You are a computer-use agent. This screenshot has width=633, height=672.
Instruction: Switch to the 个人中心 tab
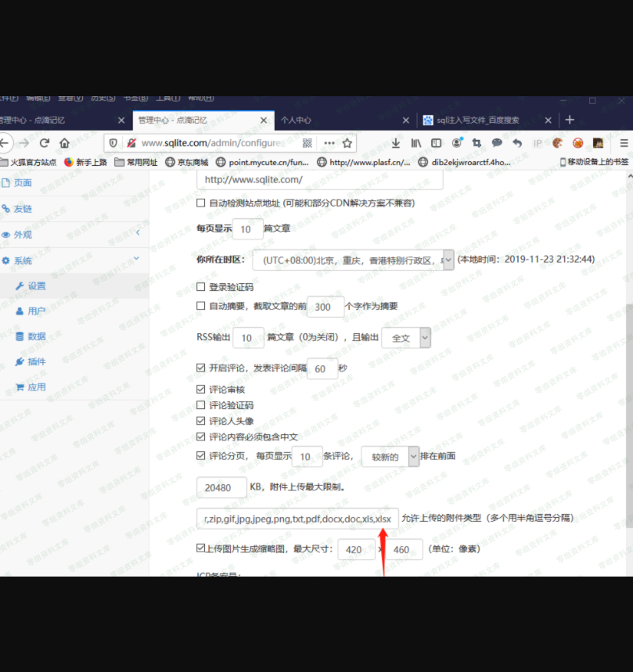(343, 120)
